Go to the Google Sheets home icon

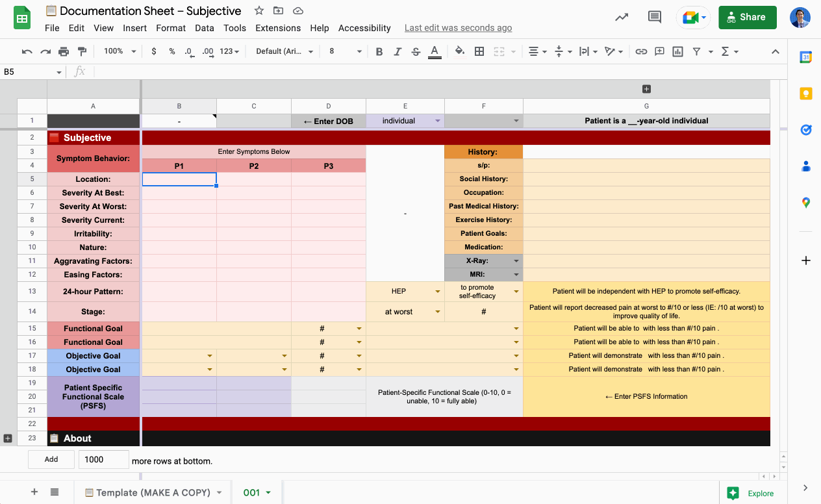[23, 18]
